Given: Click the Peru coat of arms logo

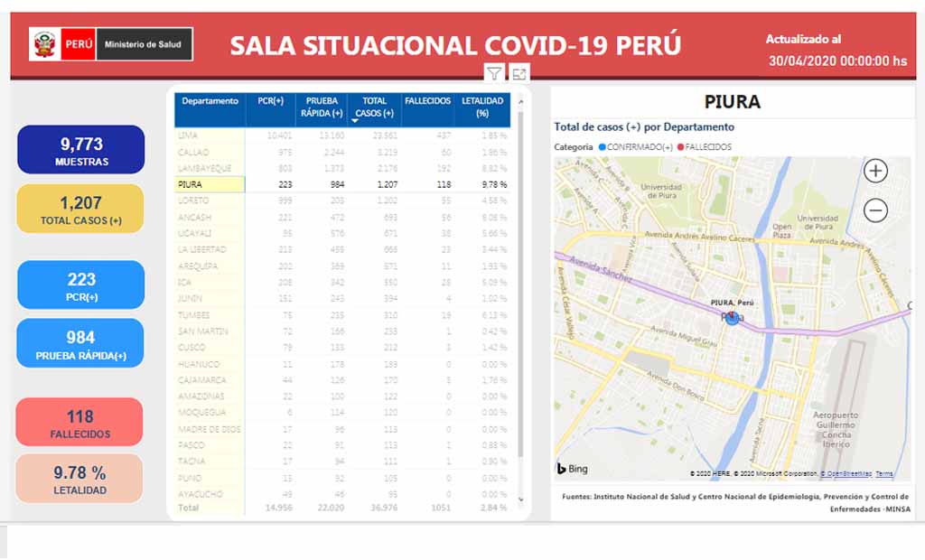Looking at the screenshot, I should 45,44.
